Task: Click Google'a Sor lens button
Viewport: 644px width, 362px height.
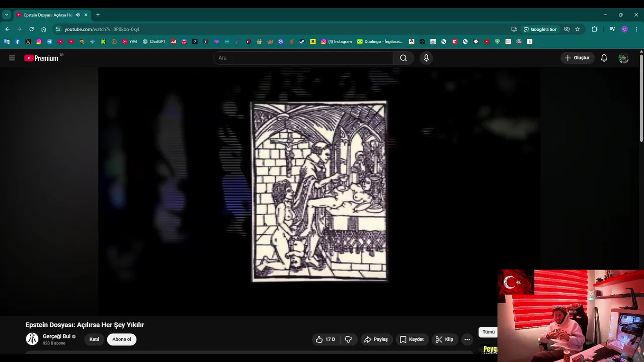Action: coord(540,29)
